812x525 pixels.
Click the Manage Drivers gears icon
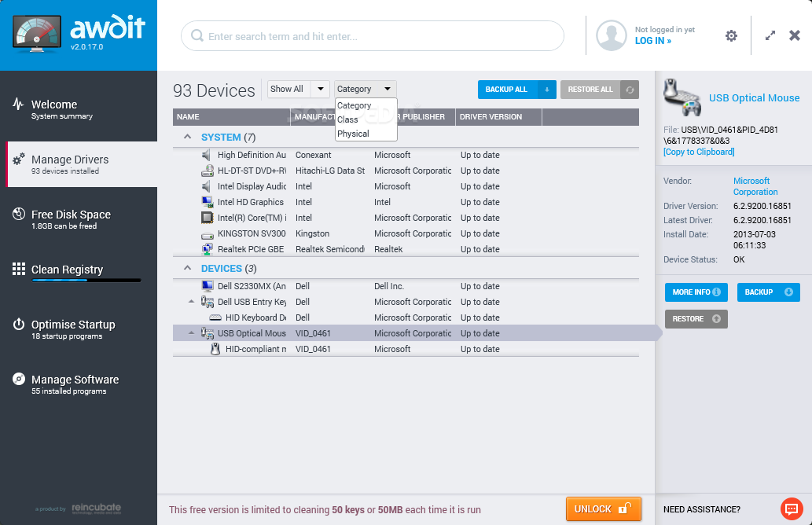click(x=19, y=159)
